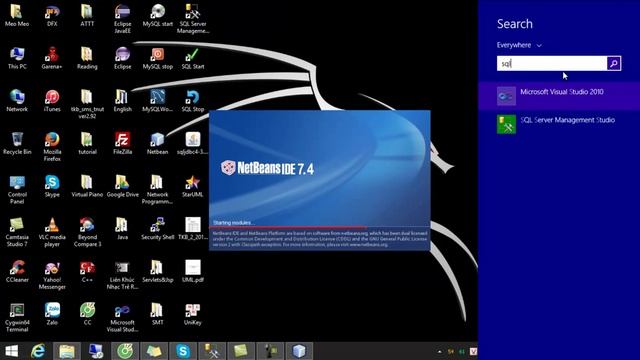Open Microsoft Visual Studio desktop shortcut
Viewport: 640px width, 360px height.
pos(122,317)
